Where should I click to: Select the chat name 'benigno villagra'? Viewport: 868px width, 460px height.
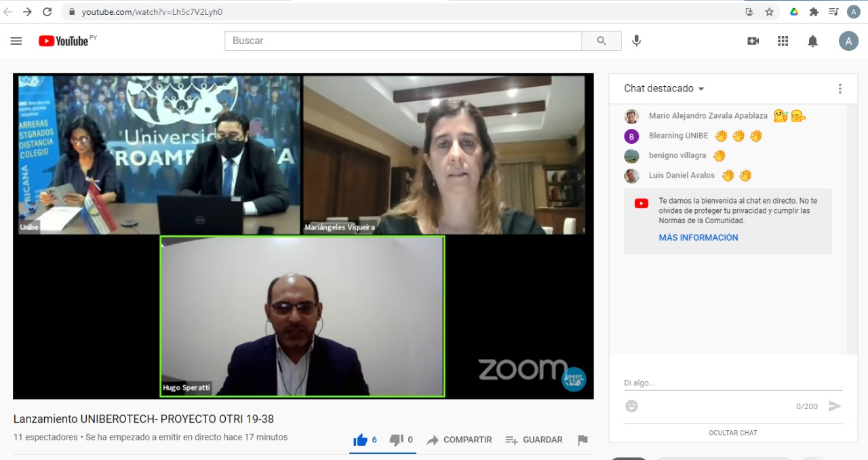pos(677,156)
